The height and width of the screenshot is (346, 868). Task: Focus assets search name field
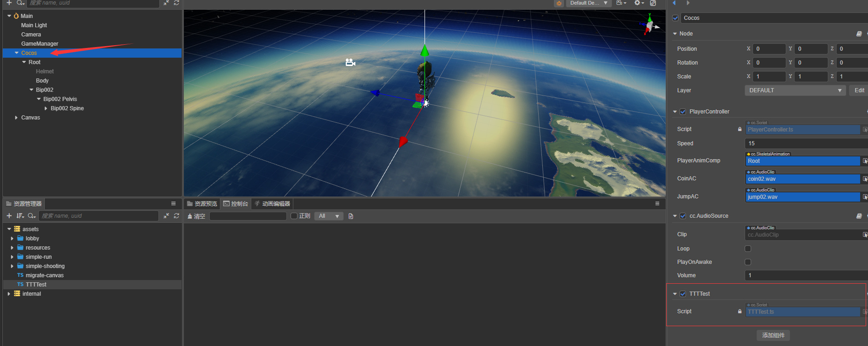tap(99, 216)
